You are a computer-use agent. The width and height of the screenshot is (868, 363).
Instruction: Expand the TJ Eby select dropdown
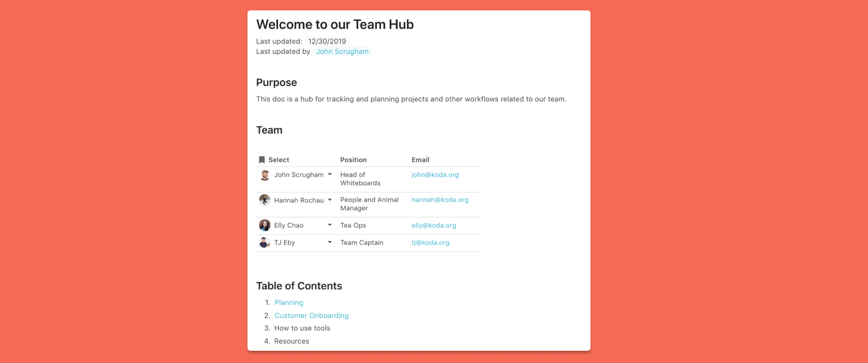coord(330,242)
